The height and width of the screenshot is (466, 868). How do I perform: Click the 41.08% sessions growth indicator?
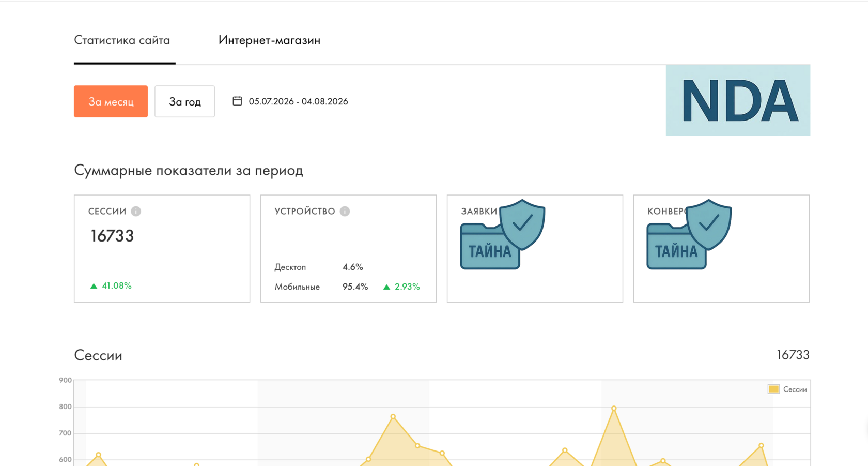(111, 285)
